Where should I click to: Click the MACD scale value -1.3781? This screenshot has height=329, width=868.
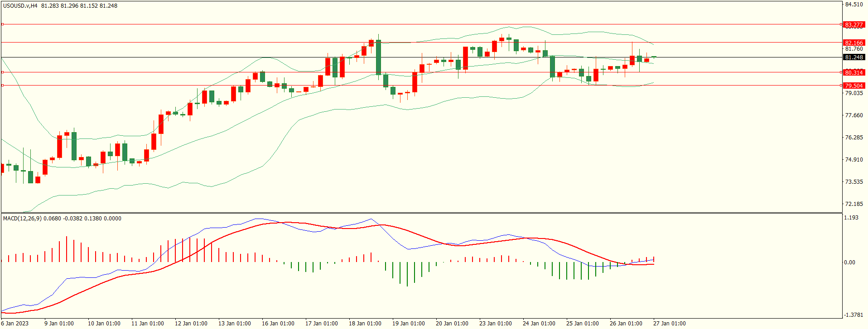853,315
